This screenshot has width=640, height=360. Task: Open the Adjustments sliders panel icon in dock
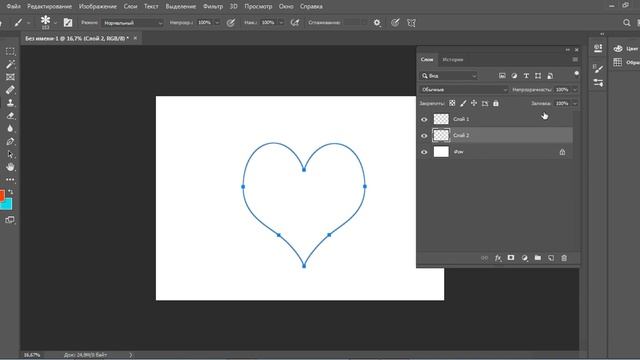598,83
